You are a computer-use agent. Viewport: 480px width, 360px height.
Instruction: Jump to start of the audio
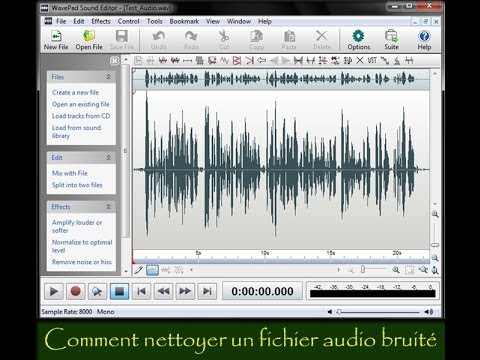141,291
